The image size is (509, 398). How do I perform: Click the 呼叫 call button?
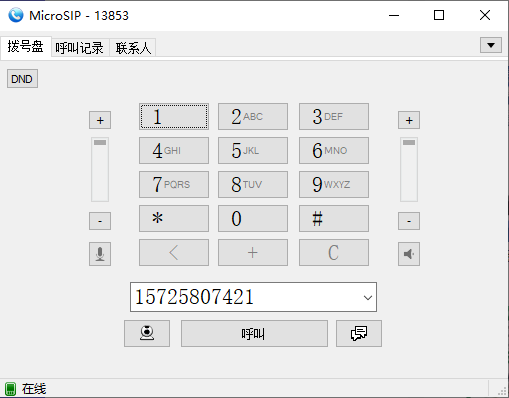coord(254,333)
